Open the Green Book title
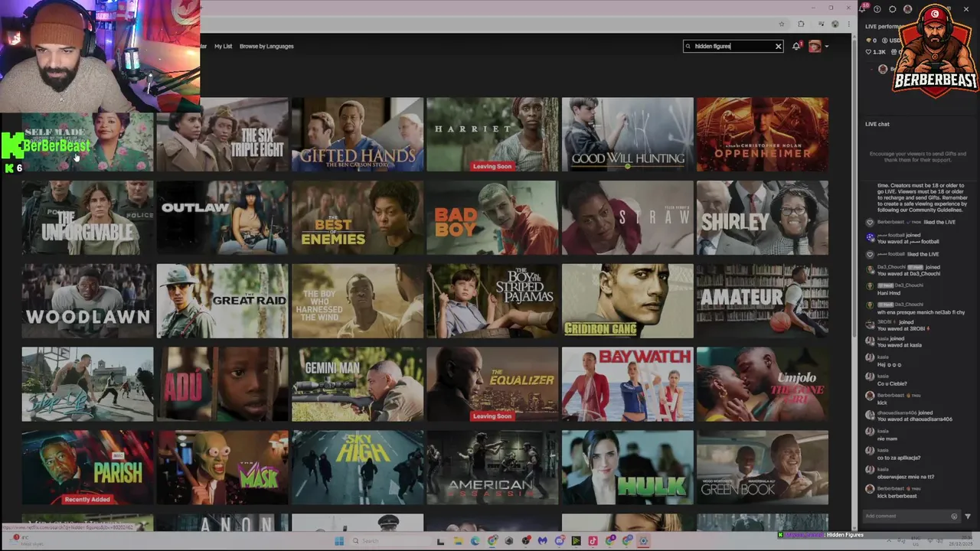This screenshot has height=551, width=980. [763, 468]
